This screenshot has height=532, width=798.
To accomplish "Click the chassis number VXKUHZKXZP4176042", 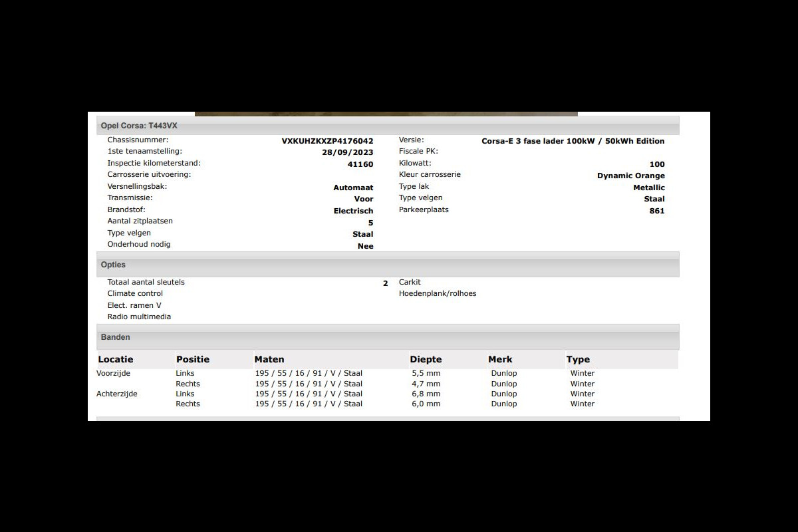I will tap(327, 141).
